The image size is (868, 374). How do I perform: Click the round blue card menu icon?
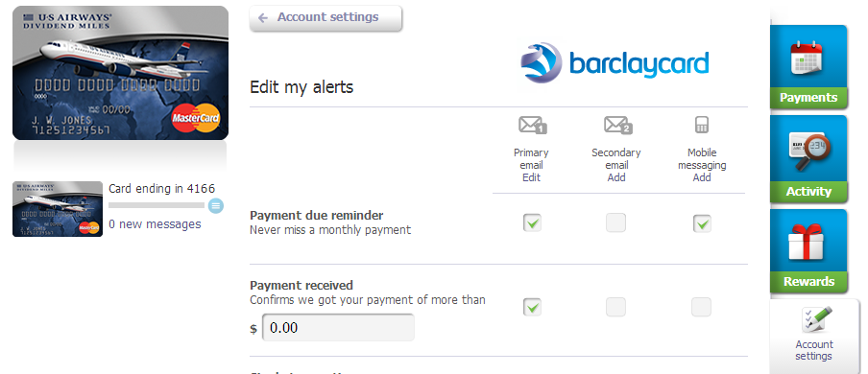pos(216,206)
